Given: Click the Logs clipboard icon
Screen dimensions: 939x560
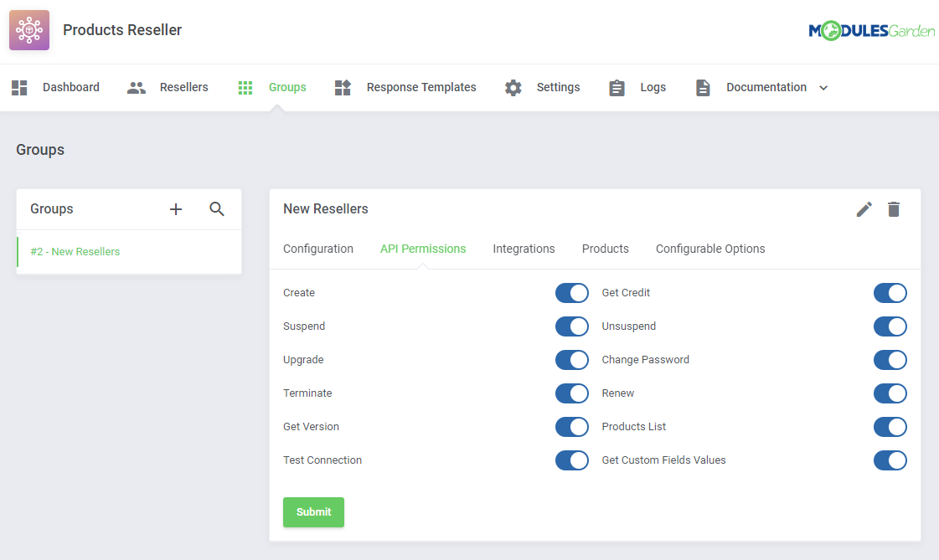Looking at the screenshot, I should 617,87.
